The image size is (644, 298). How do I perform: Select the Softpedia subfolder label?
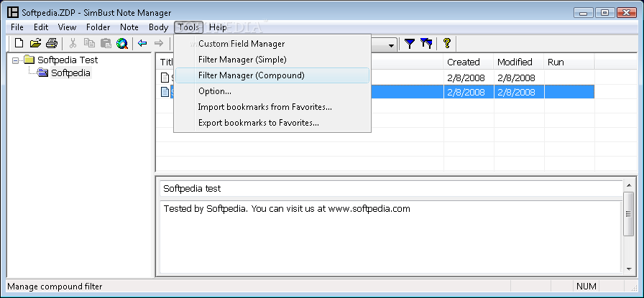click(70, 73)
